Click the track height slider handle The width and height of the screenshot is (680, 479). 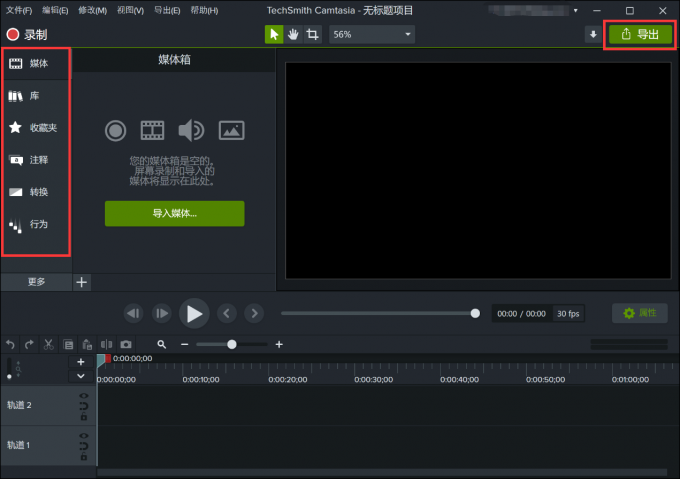pyautogui.click(x=10, y=377)
